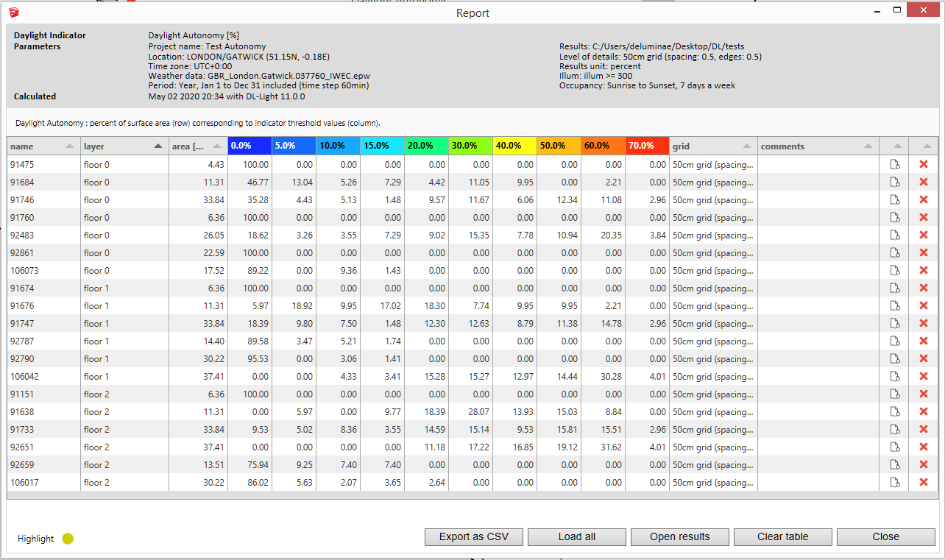The width and height of the screenshot is (945, 560).
Task: Click the comments cell of row 91733
Action: click(x=819, y=429)
